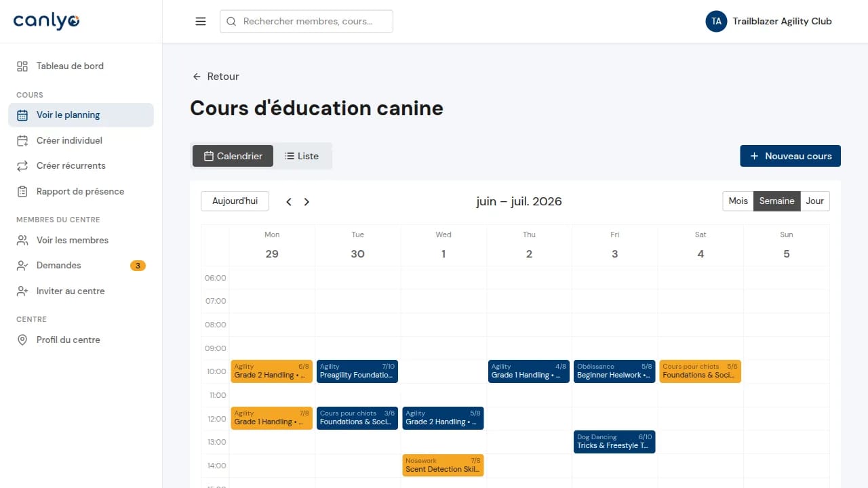Click the Demandes badge showing 3
This screenshot has width=868, height=488.
(138, 266)
